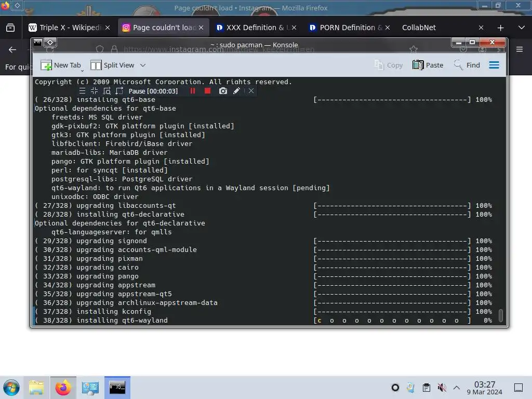Image resolution: width=532 pixels, height=399 pixels.
Task: Click the text upgrading archlinux-appstream-data
Action: (147, 303)
